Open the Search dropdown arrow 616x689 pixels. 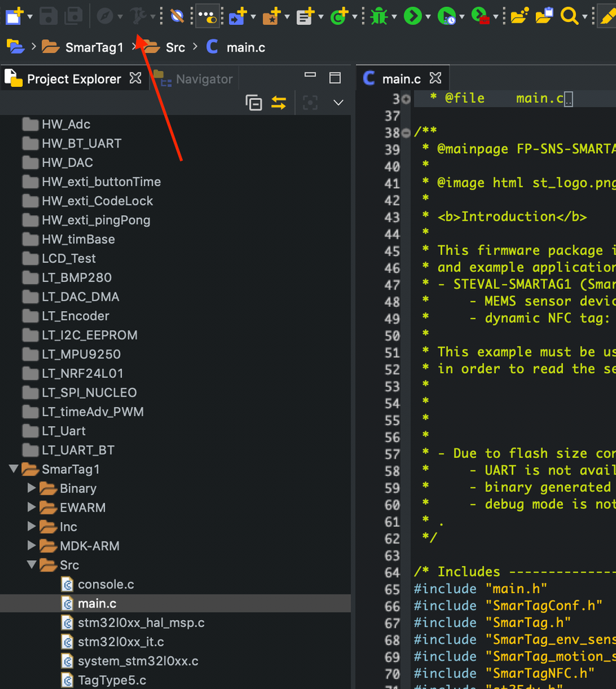pos(585,17)
